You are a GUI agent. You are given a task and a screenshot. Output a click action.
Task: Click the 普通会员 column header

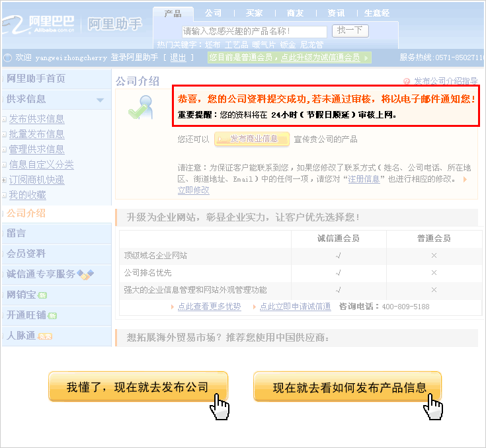(434, 239)
